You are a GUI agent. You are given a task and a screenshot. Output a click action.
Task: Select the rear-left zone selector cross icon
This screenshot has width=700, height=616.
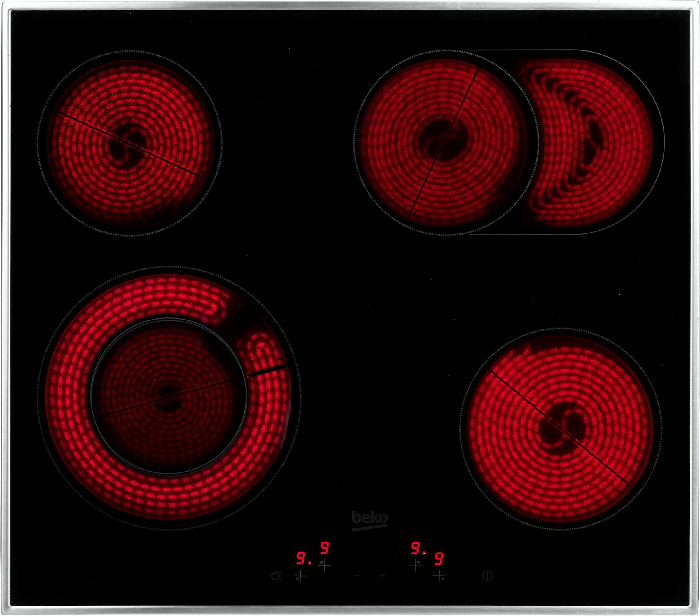point(325,566)
